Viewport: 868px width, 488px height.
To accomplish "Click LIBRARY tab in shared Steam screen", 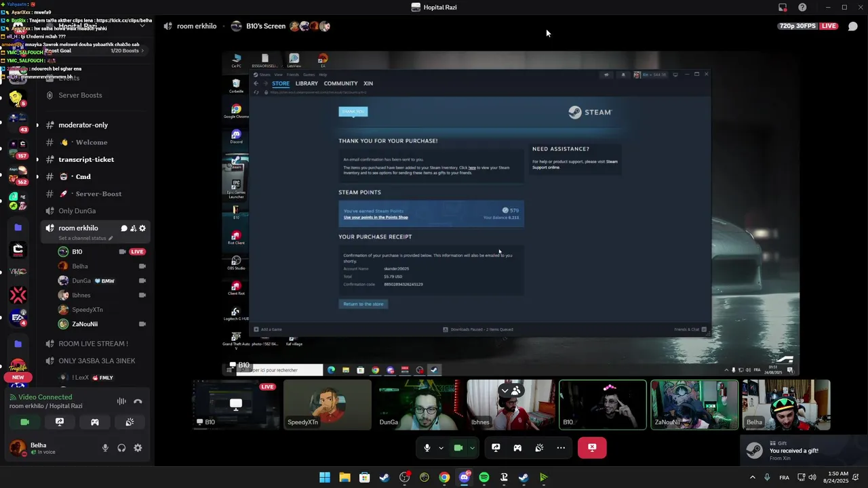I will pyautogui.click(x=307, y=83).
